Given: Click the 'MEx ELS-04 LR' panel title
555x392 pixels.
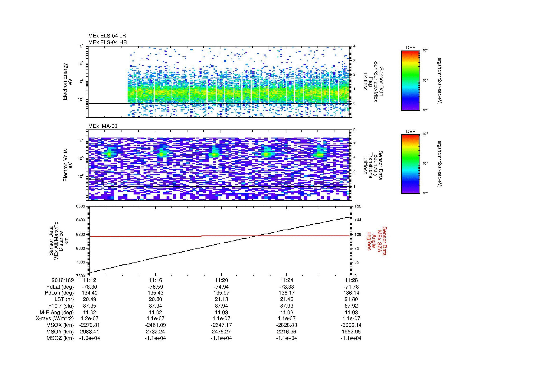Looking at the screenshot, I should point(107,36).
